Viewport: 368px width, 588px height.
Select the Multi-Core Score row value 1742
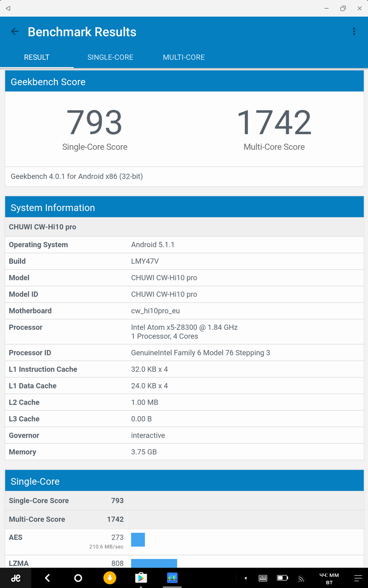point(115,520)
